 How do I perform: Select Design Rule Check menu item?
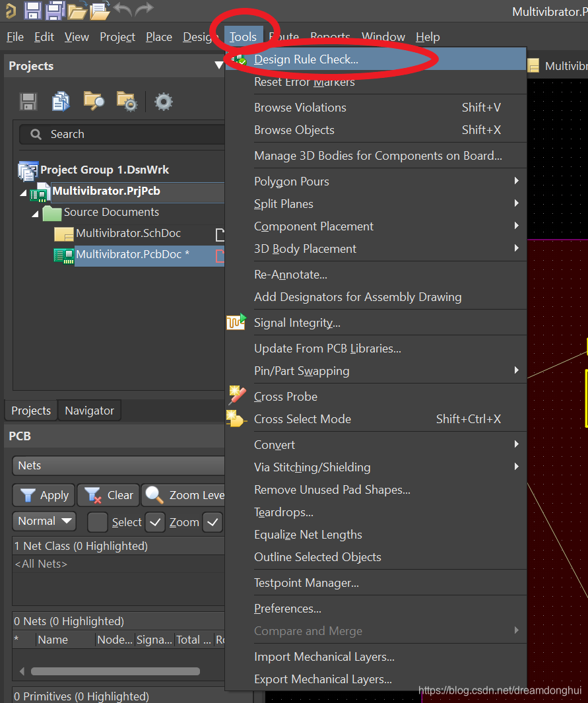coord(376,59)
